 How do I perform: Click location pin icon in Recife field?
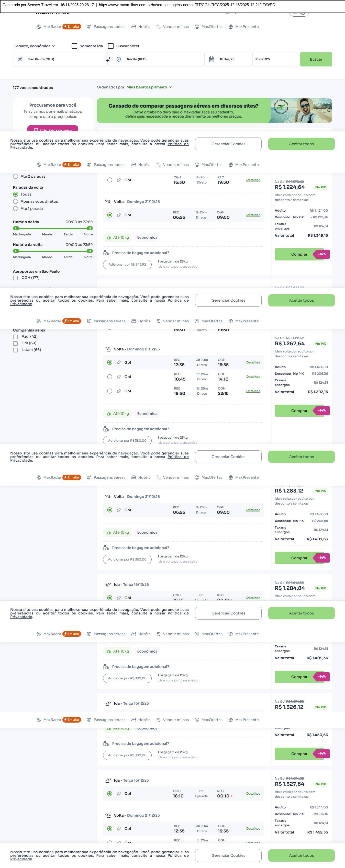pos(119,59)
